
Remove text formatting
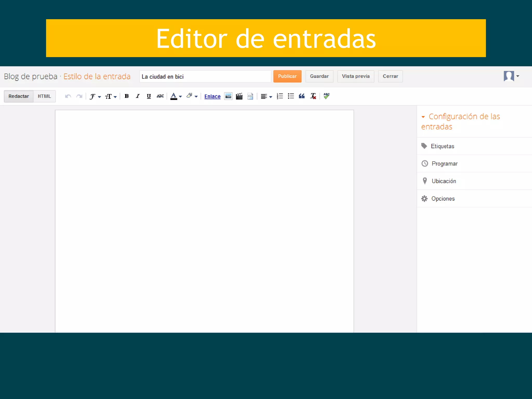coord(313,96)
